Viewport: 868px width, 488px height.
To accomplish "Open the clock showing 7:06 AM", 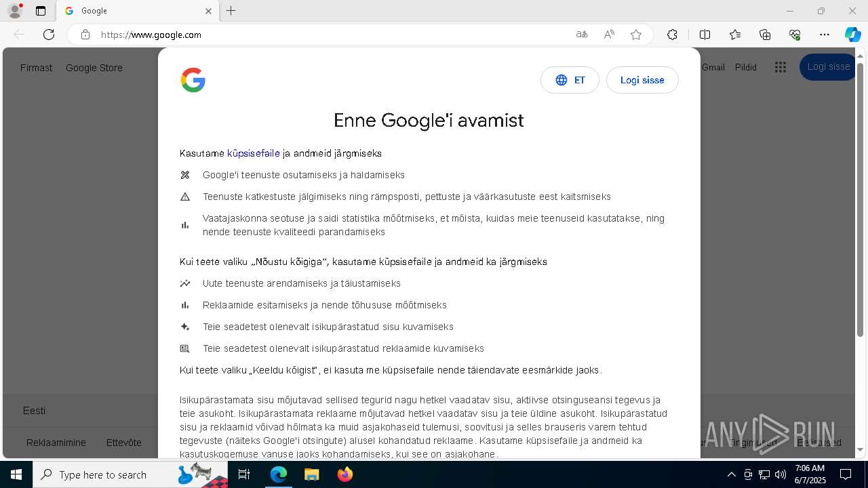I will click(x=810, y=474).
